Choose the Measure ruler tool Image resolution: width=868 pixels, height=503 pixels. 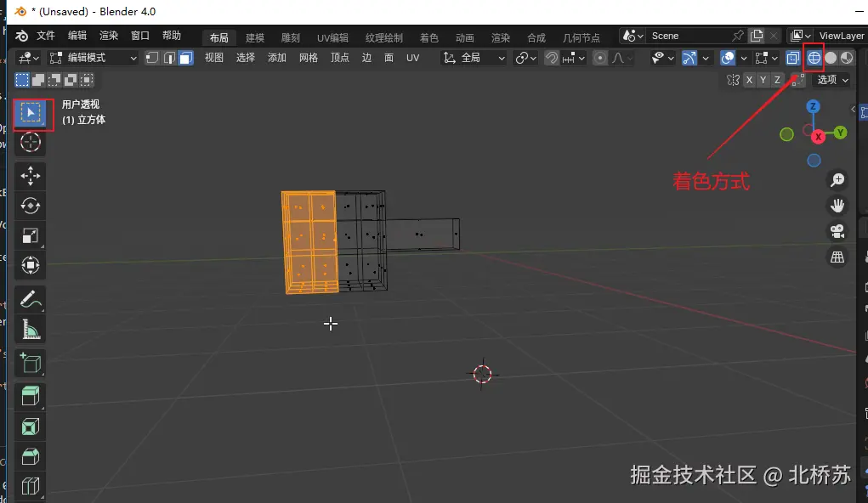point(31,330)
